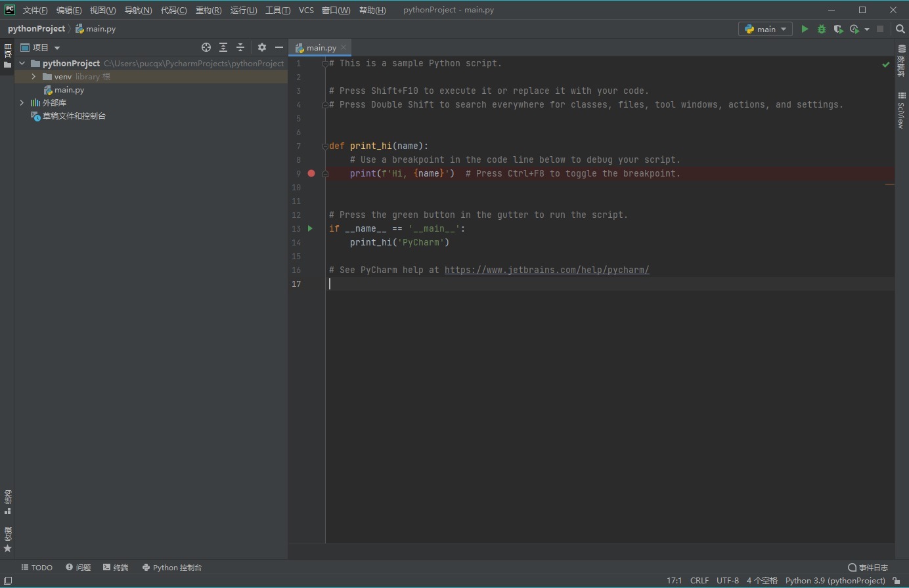Expand the 外部库 tree node
Screen dimensions: 909x588
point(22,102)
